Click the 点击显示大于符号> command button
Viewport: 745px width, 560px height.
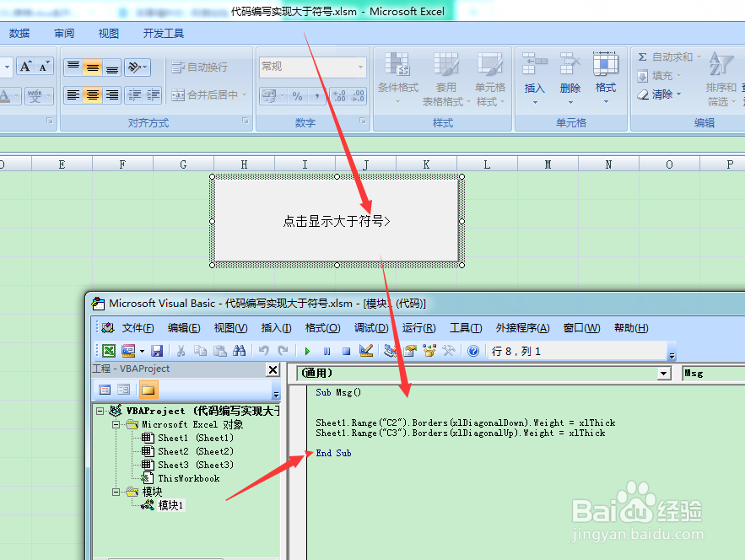click(335, 219)
